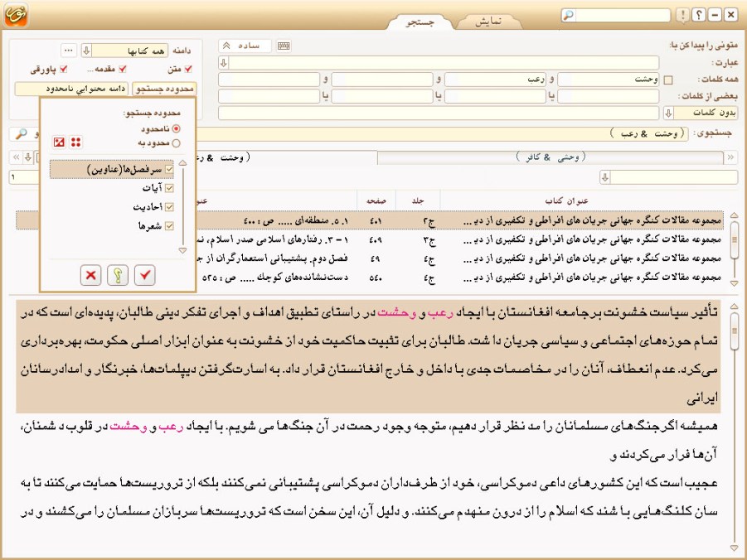Cancel the search-scope popup with the red X

(90, 275)
